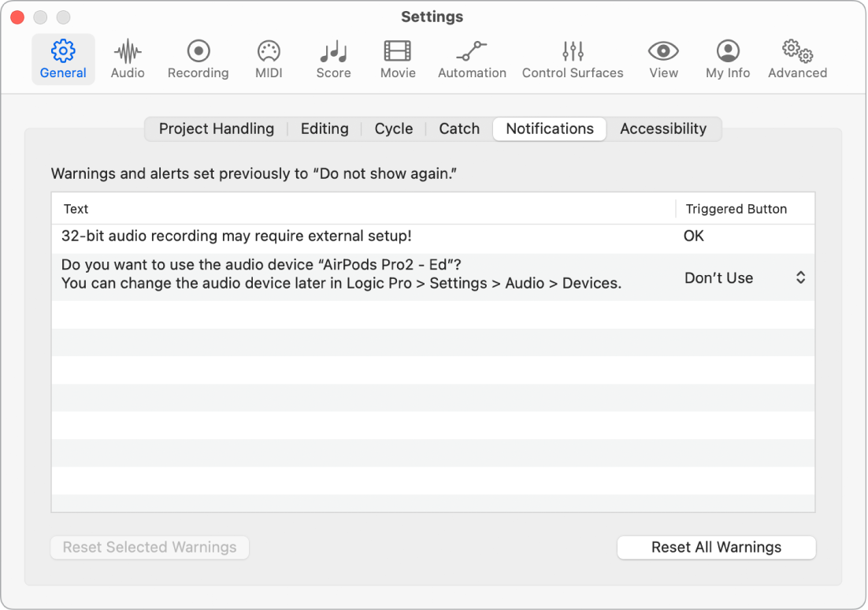Click the OK triggered button cell
868x610 pixels.
pyautogui.click(x=694, y=236)
